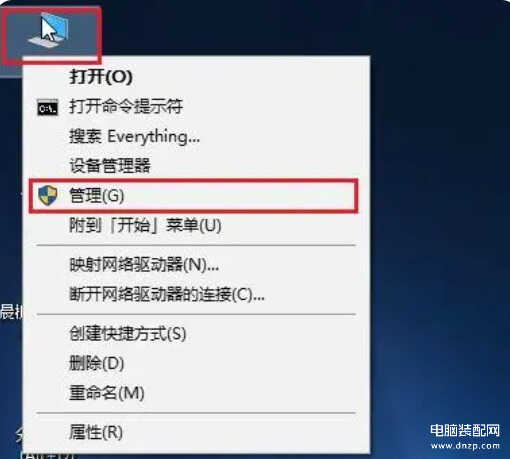This screenshot has width=510, height=459.
Task: Open 映射网络驱动器(N)... dialog entry
Action: [x=196, y=265]
